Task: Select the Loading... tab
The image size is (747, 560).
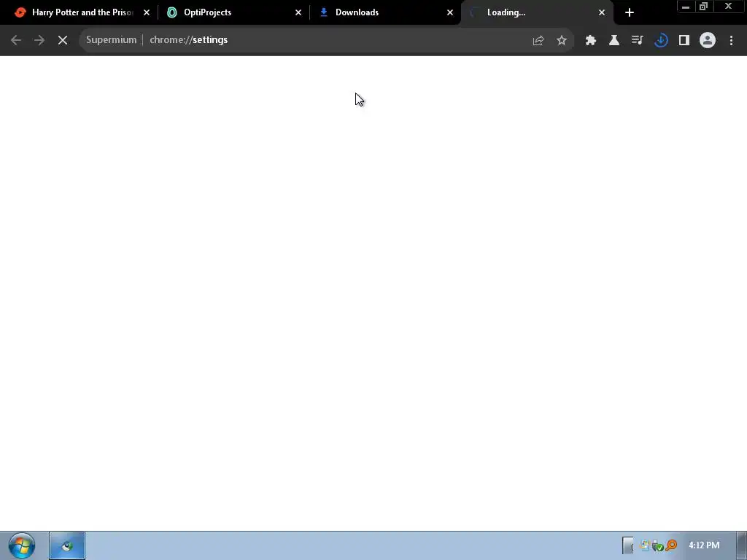Action: coord(537,12)
